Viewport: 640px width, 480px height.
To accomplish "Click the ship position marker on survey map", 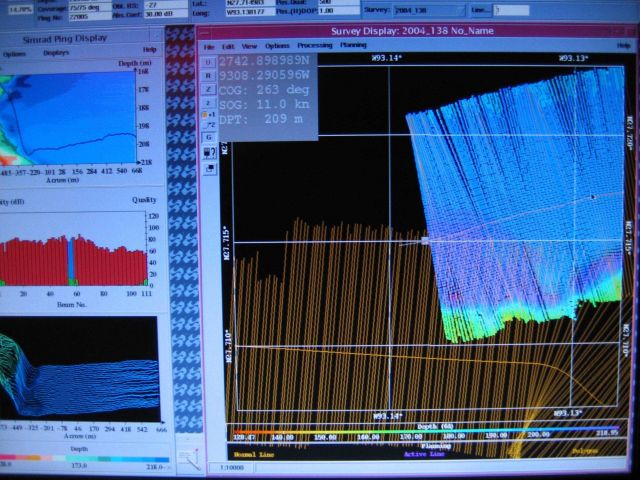I will click(425, 241).
